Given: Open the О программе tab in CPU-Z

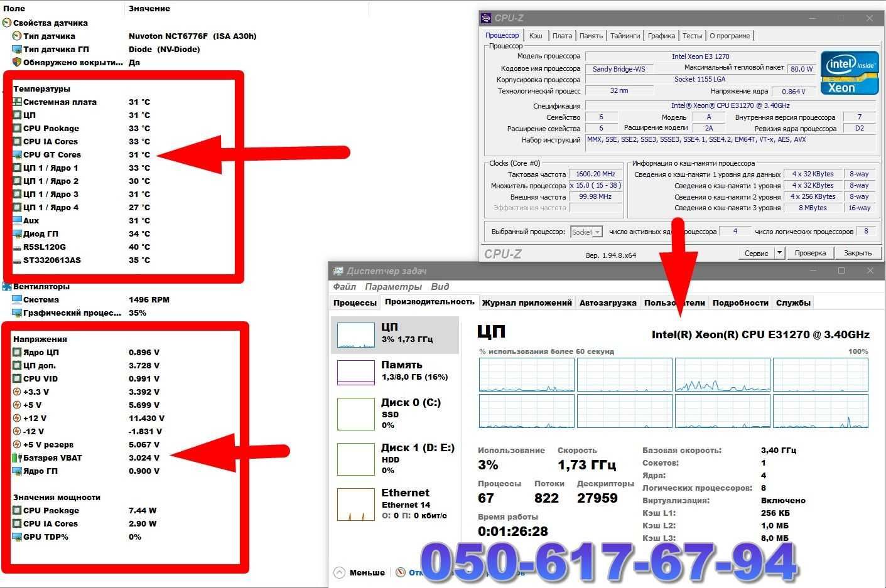Looking at the screenshot, I should click(x=730, y=36).
